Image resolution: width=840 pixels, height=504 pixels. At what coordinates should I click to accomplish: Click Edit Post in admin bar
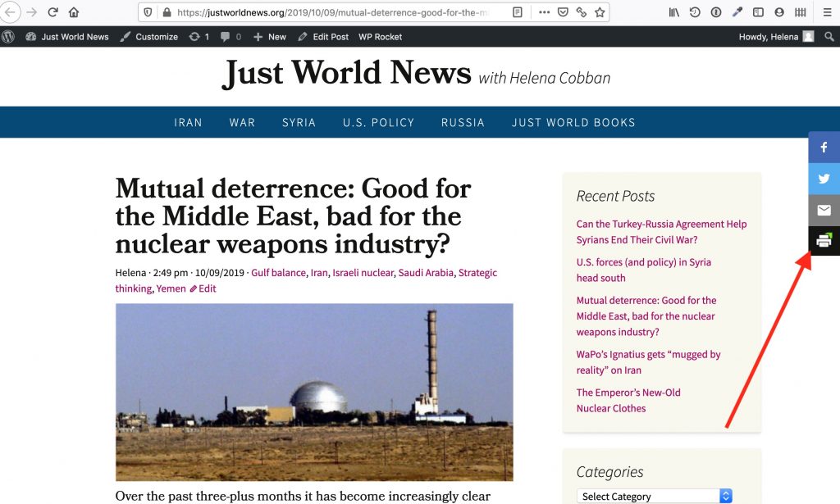click(x=323, y=37)
